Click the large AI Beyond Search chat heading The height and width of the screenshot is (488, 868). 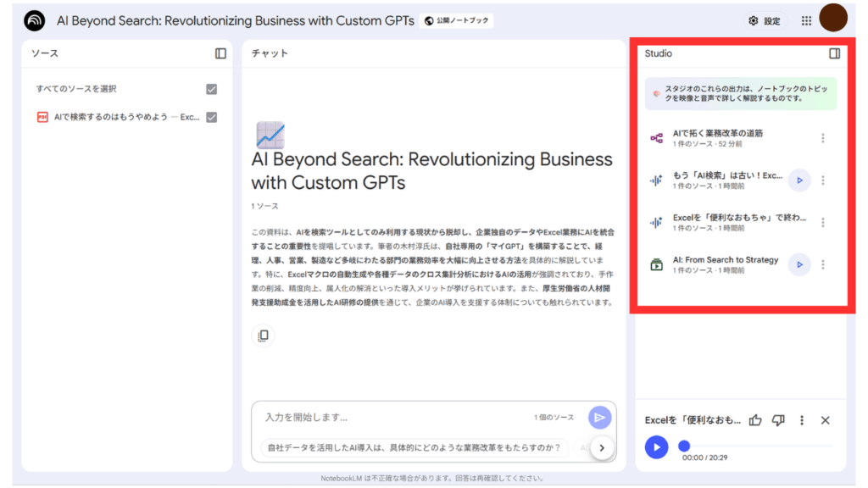click(431, 171)
